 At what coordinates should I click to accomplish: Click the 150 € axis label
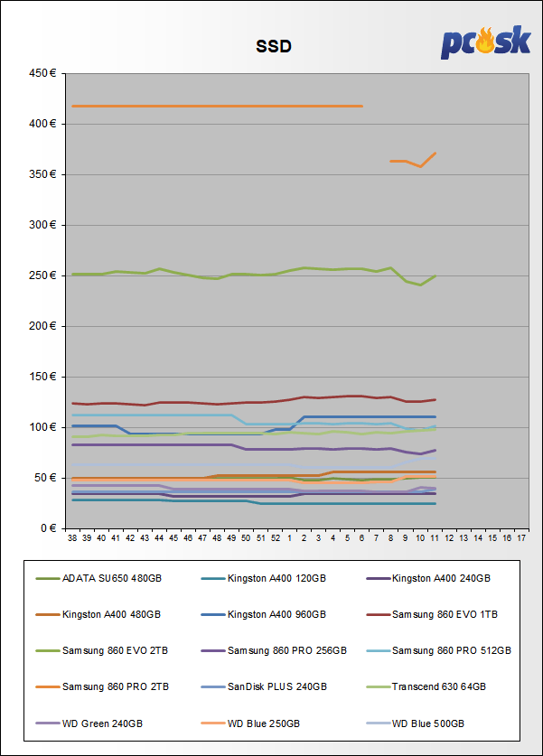[42, 377]
